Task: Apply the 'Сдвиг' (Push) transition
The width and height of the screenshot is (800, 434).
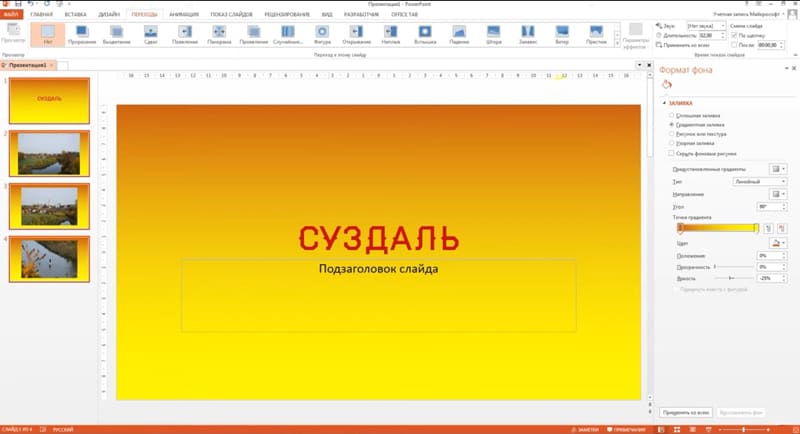Action: pyautogui.click(x=151, y=34)
